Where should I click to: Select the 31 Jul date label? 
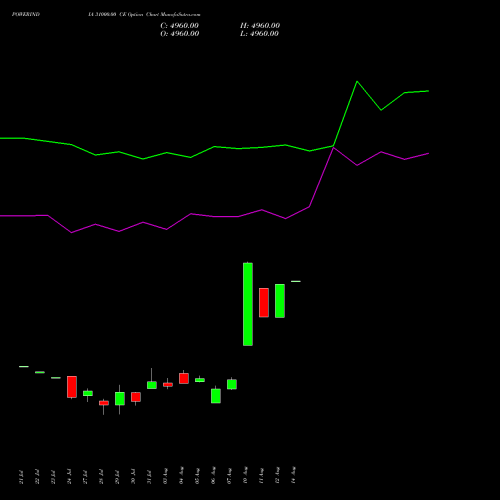(149, 477)
